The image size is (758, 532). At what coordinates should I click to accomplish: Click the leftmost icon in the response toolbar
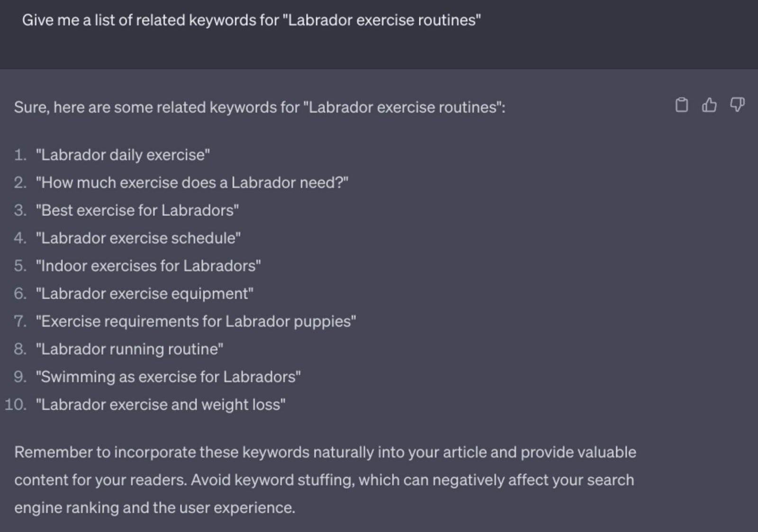682,106
